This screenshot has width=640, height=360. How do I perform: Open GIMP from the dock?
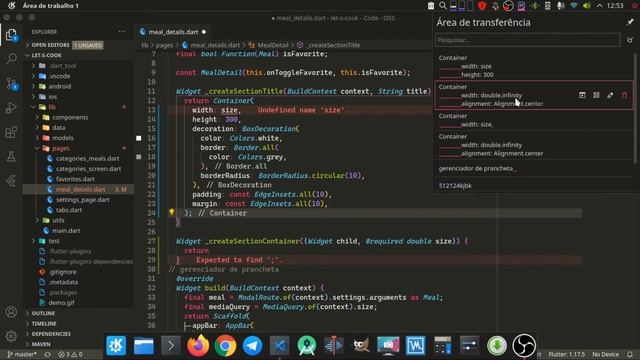coord(361,346)
